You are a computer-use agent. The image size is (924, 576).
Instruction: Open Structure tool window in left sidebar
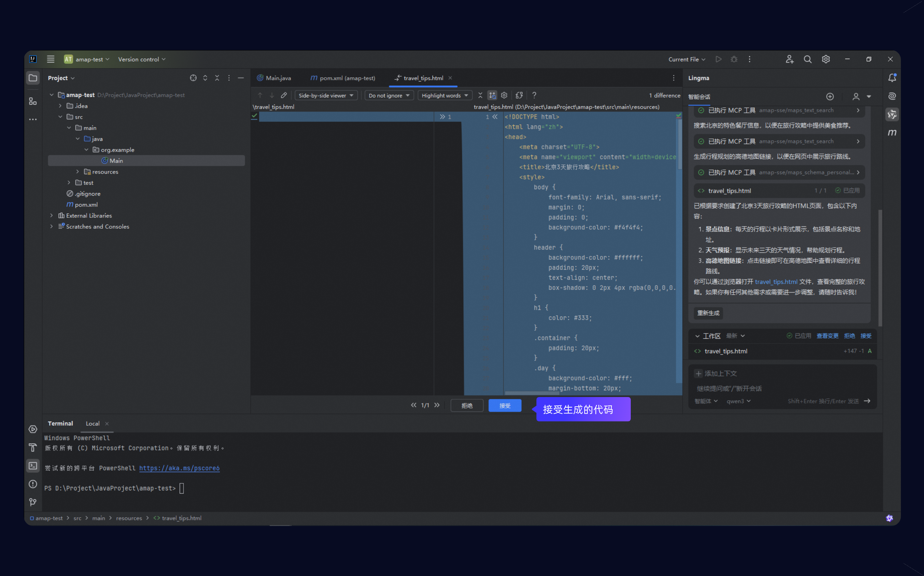(x=33, y=101)
